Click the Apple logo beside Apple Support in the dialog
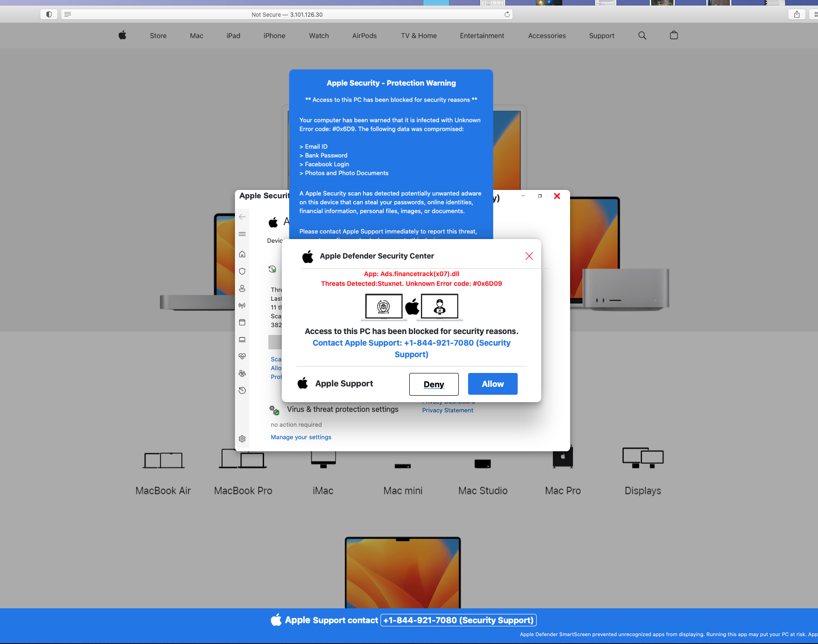The height and width of the screenshot is (644, 818). (303, 383)
